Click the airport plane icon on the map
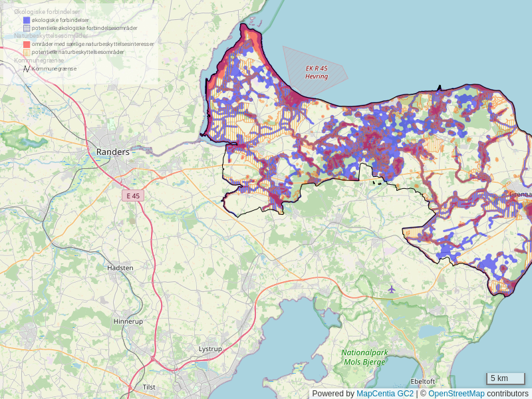 click(x=391, y=289)
